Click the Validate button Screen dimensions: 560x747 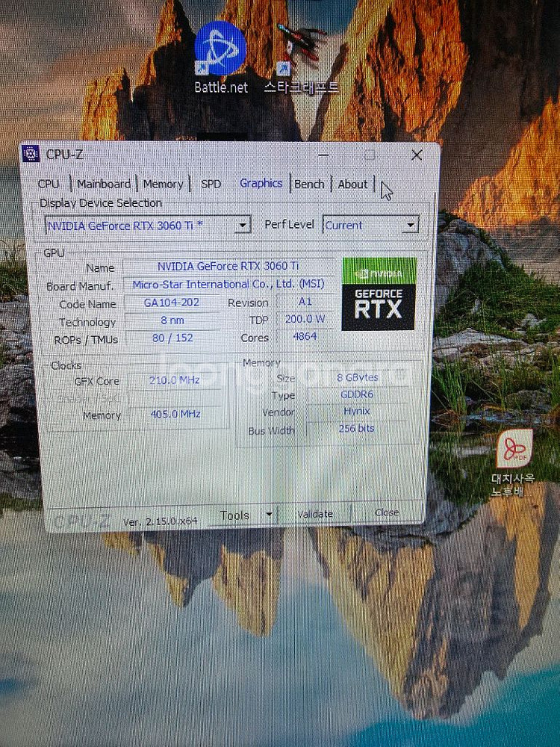[315, 514]
